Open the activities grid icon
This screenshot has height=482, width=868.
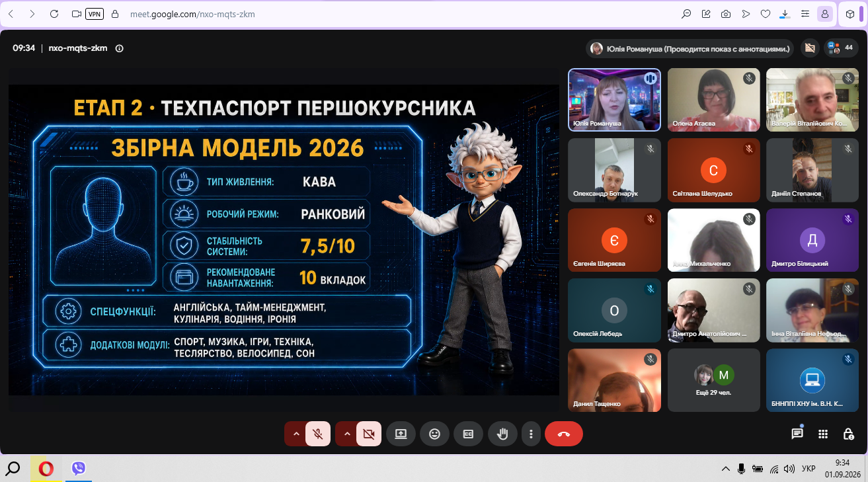tap(823, 434)
